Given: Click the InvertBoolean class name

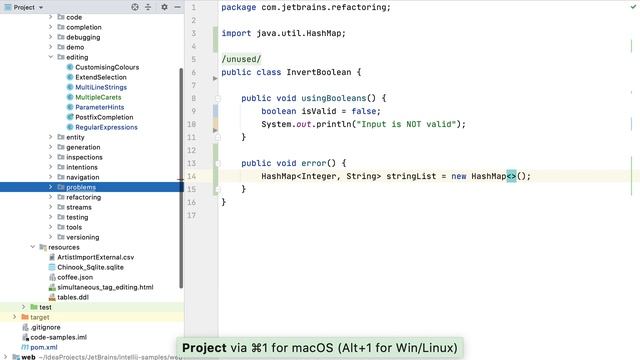Looking at the screenshot, I should coord(318,72).
